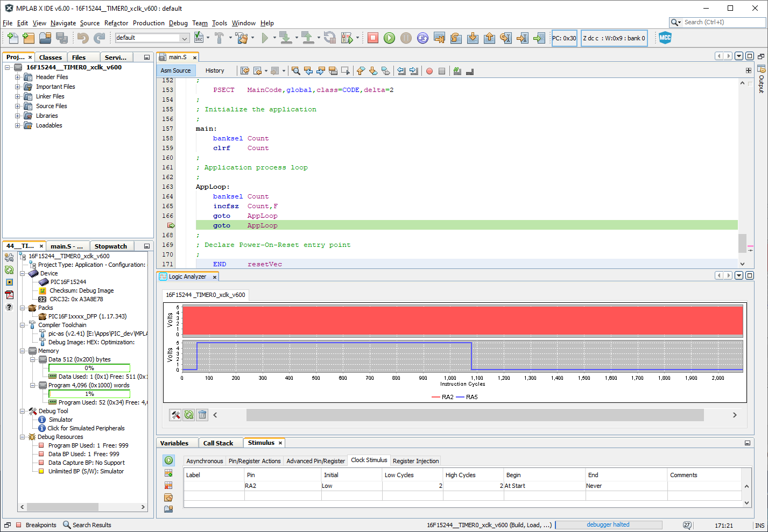Toggle the Breakpoints window in status bar
This screenshot has height=532, width=768.
click(36, 525)
